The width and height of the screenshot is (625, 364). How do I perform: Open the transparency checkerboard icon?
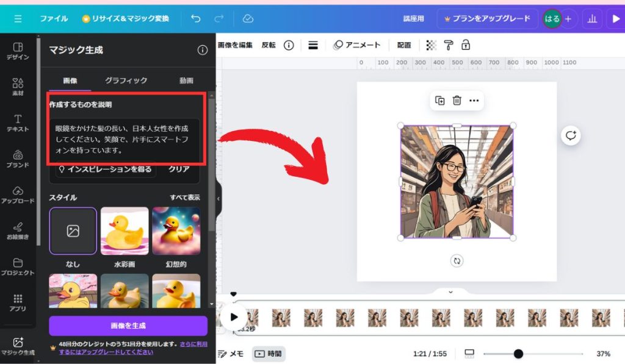pos(432,45)
